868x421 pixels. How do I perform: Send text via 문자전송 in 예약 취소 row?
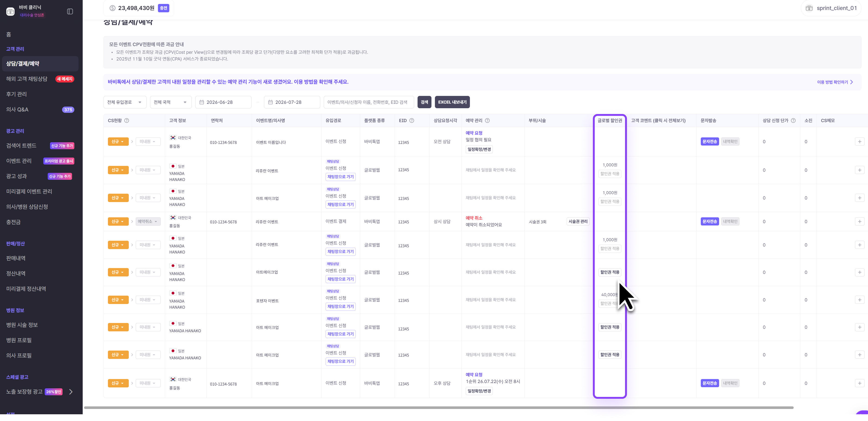710,222
